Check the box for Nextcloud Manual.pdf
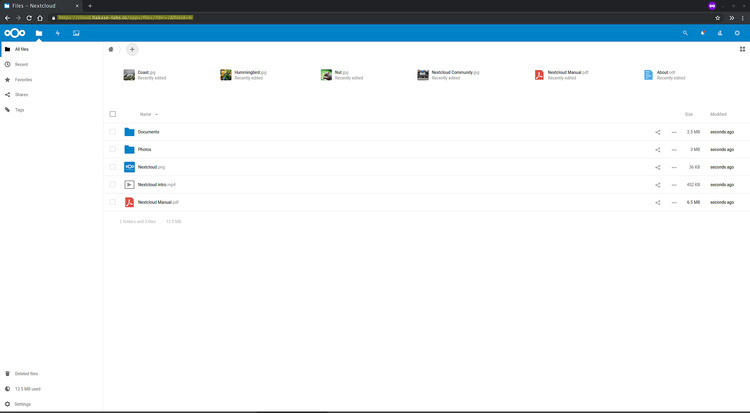750x413 pixels. 113,202
